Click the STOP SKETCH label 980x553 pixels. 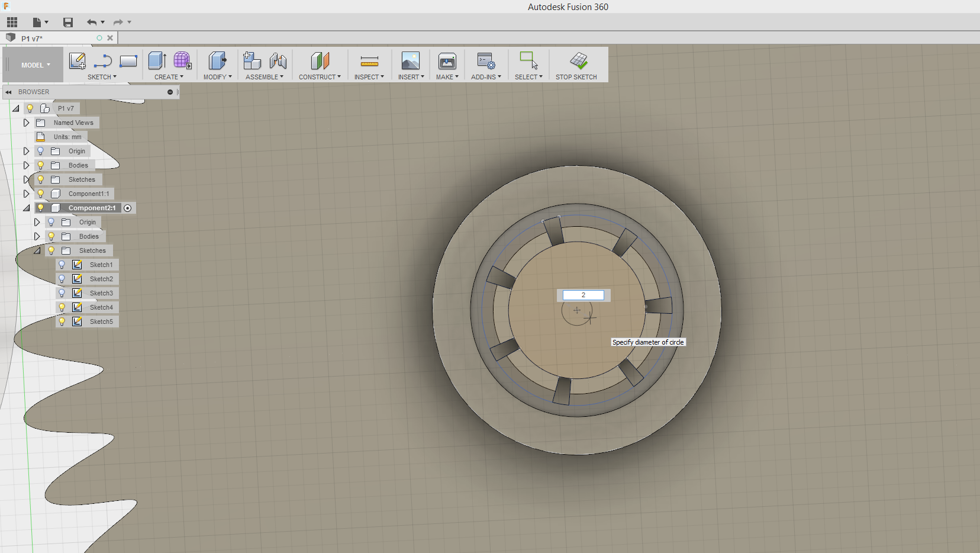coord(576,77)
